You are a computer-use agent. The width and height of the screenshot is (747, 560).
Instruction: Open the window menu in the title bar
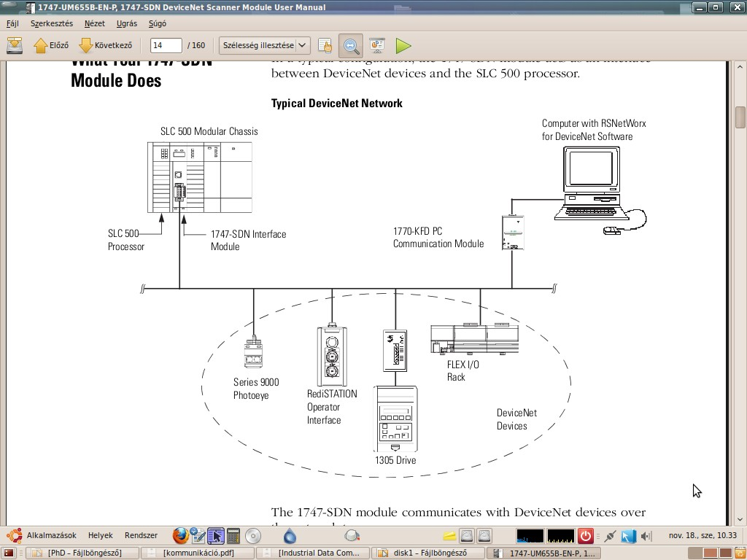29,7
